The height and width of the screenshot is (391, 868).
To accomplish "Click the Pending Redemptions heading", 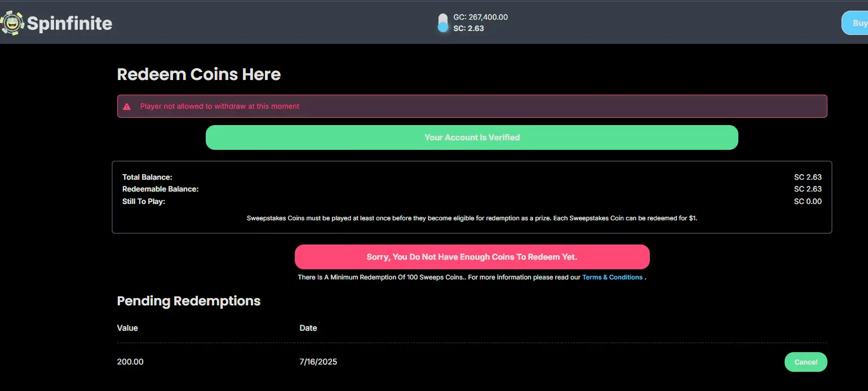I will tap(188, 301).
